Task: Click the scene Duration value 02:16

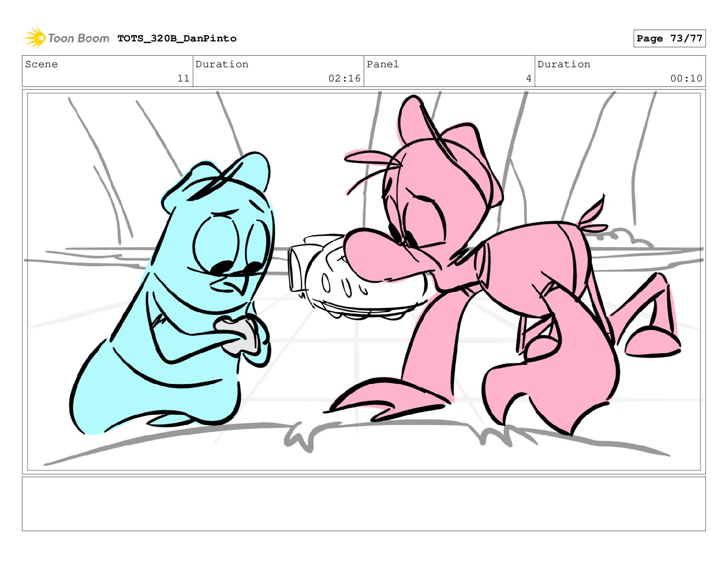Action: [344, 78]
